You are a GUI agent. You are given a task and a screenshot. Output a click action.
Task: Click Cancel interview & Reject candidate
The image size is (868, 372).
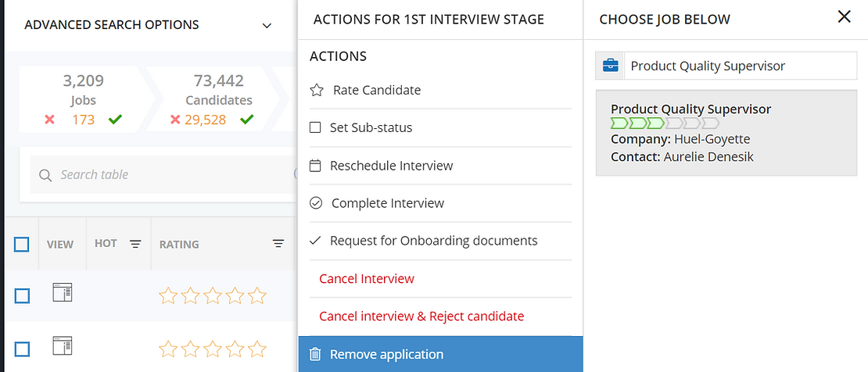[x=421, y=316]
